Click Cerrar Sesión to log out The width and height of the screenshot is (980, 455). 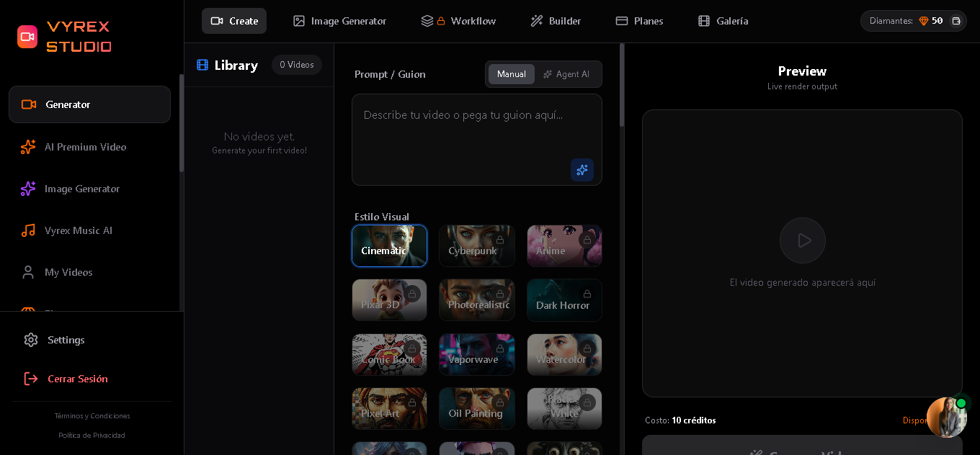click(x=77, y=379)
